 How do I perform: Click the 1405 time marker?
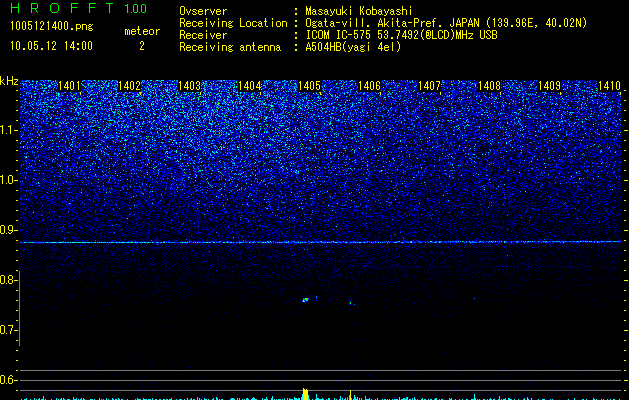pos(309,86)
